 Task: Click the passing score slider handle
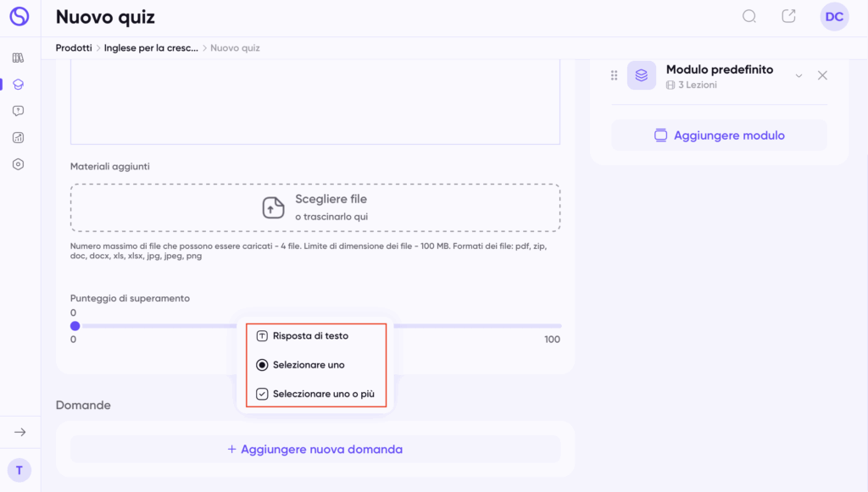[x=75, y=326]
